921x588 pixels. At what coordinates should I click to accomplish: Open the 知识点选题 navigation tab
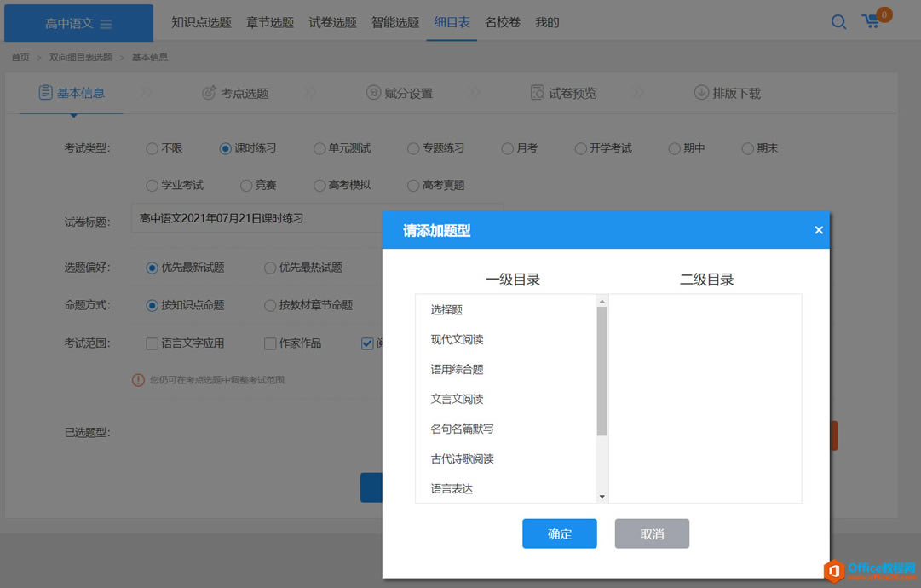tap(201, 22)
